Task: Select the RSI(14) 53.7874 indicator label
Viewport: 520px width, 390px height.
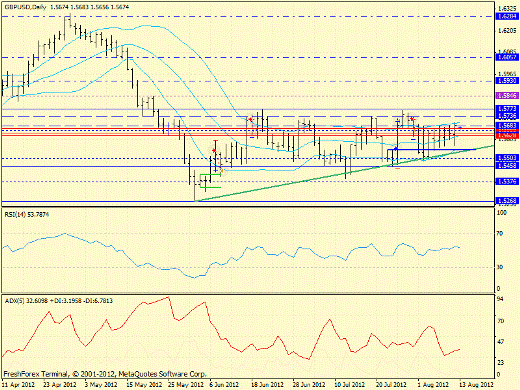Action: tap(27, 214)
